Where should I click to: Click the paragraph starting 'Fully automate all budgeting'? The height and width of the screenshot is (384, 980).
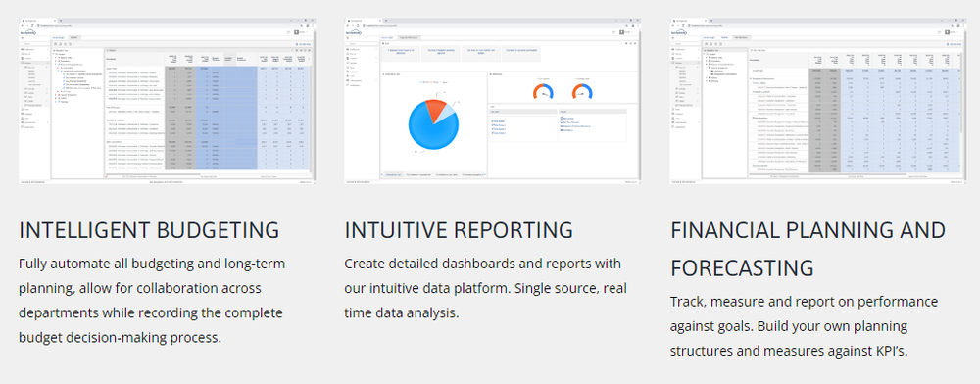click(152, 301)
